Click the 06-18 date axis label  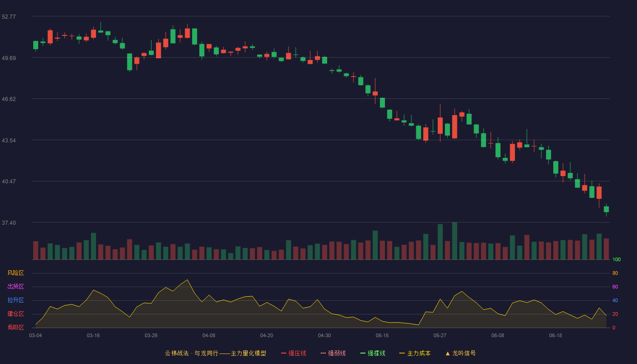click(556, 335)
